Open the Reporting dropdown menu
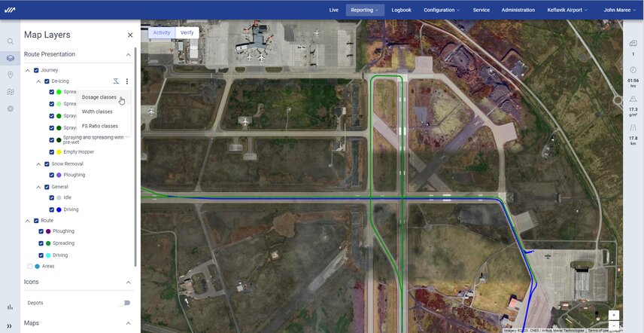The image size is (644, 333). [366, 10]
